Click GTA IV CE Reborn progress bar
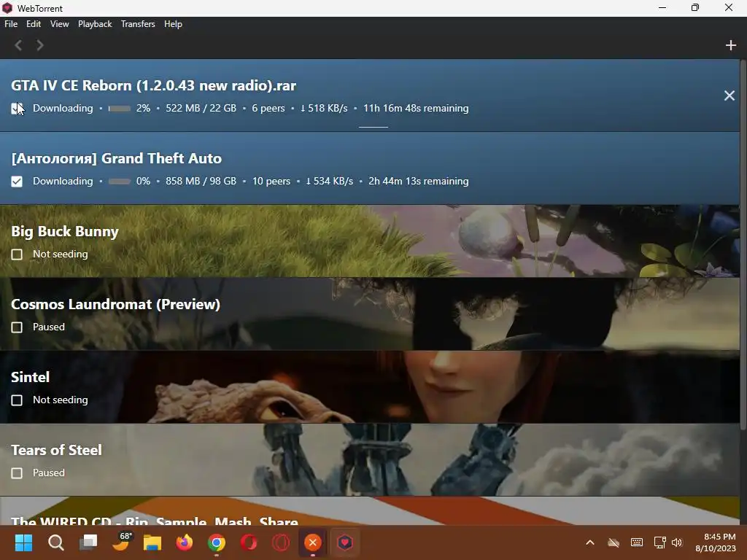 click(120, 109)
